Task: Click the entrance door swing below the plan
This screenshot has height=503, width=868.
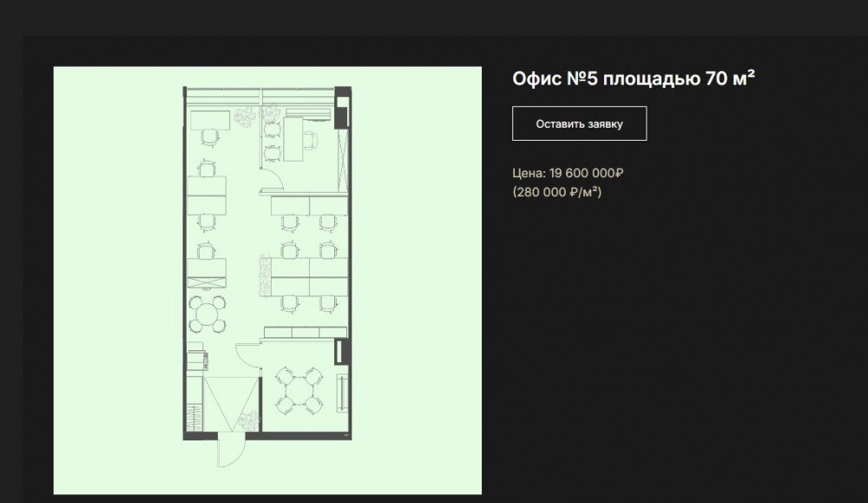Action: pos(232,450)
